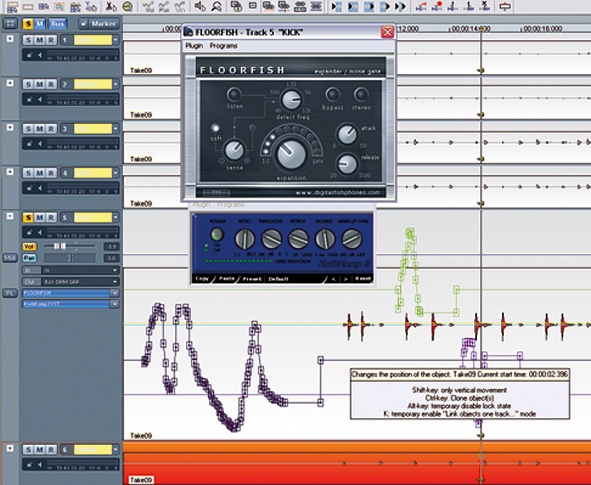This screenshot has height=485, width=591.
Task: Click the monitoring speaker icon on track 1
Action: (x=40, y=55)
